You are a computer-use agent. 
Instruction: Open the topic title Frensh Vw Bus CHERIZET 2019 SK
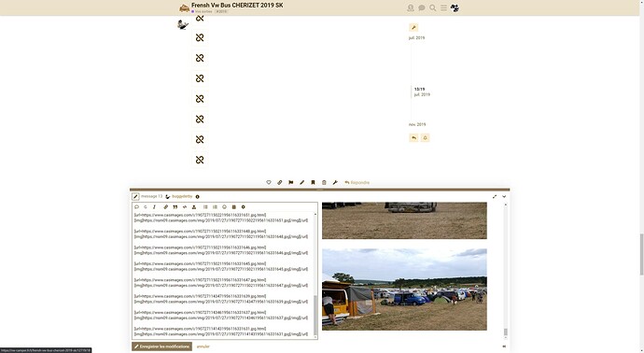[237, 6]
